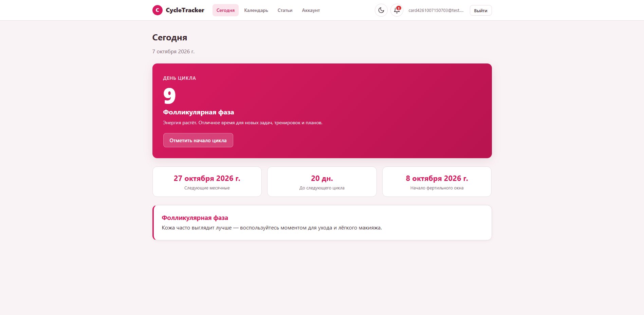Switch to the Календарь tab
This screenshot has height=315, width=644.
(x=256, y=10)
